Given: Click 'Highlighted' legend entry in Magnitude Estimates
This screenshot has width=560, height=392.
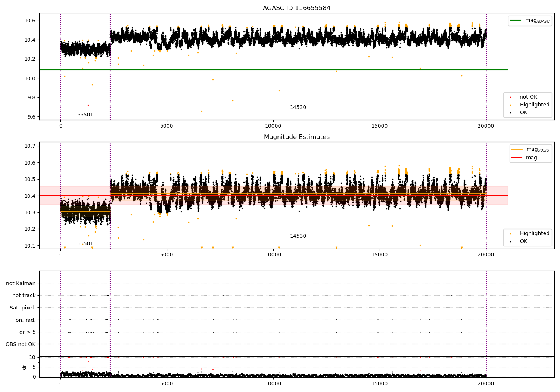Looking at the screenshot, I should (x=534, y=234).
